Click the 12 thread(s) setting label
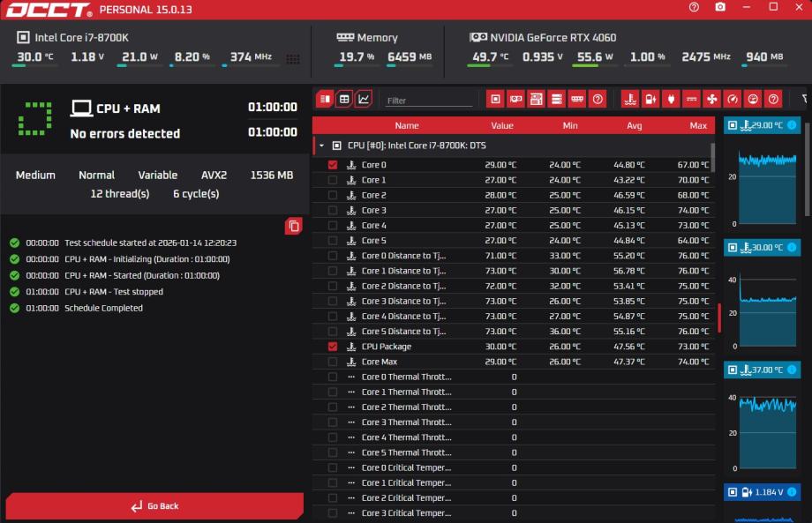The height and width of the screenshot is (523, 812). [x=120, y=193]
